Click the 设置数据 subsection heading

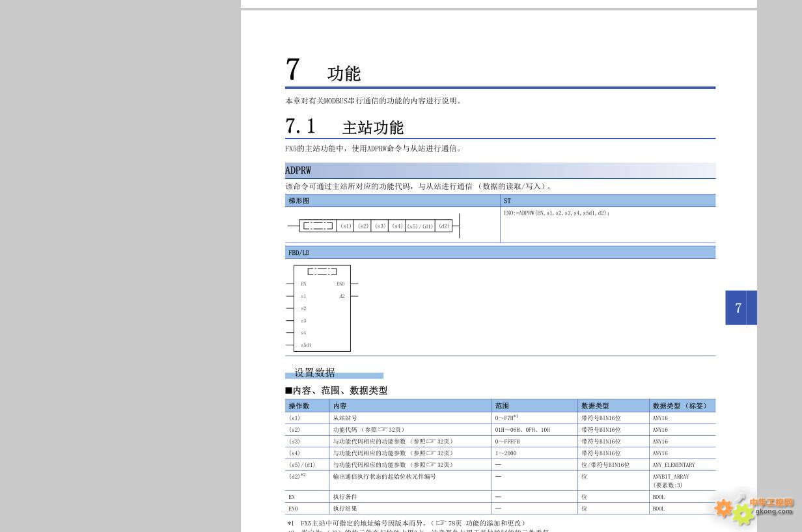click(315, 373)
